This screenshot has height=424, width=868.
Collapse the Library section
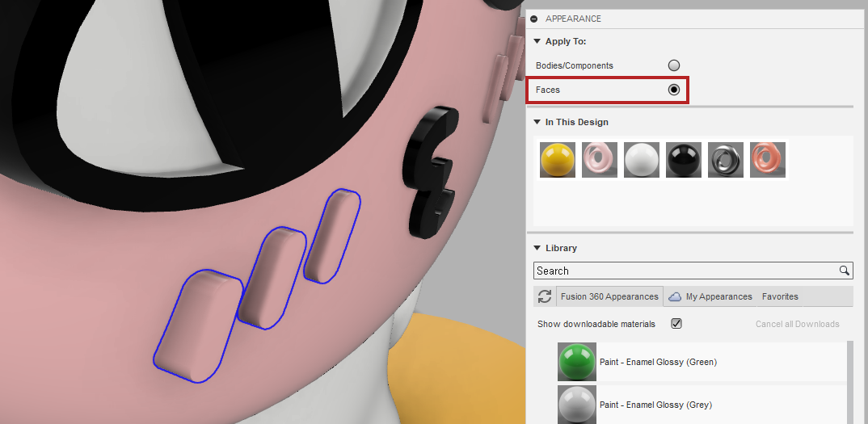pos(537,248)
